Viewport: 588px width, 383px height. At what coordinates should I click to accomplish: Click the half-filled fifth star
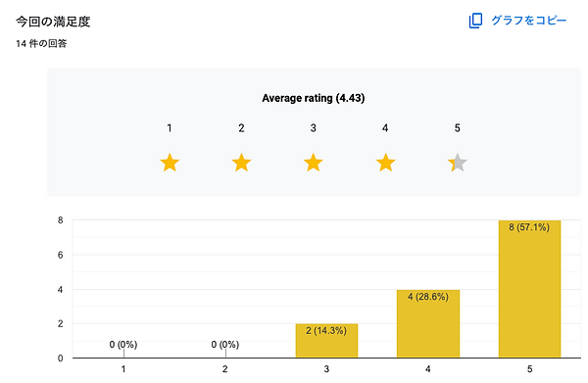458,163
